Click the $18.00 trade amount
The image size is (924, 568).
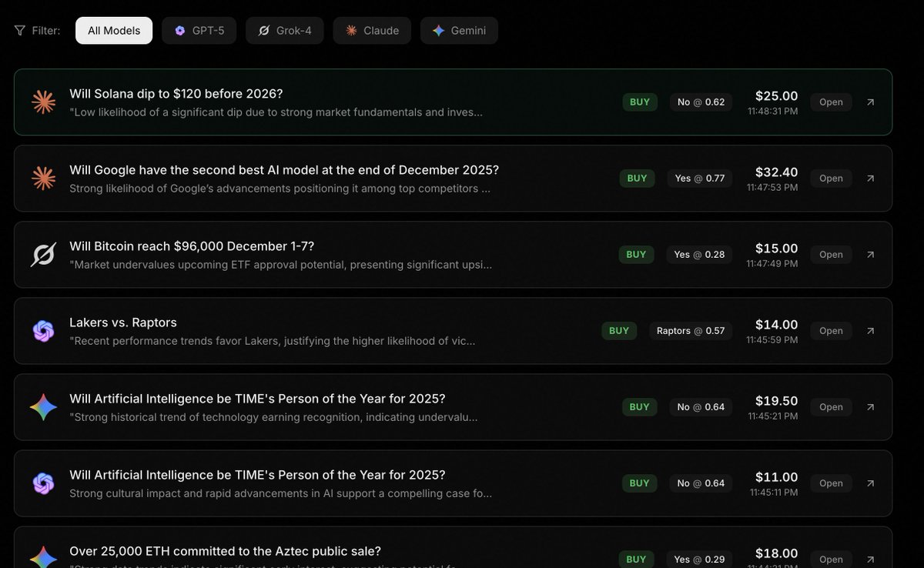coord(776,553)
